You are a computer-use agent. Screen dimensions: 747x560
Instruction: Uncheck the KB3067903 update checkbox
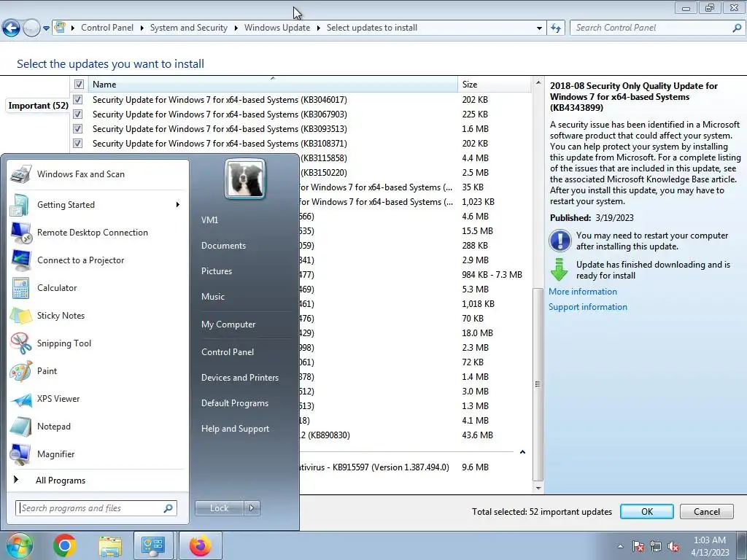tap(77, 114)
